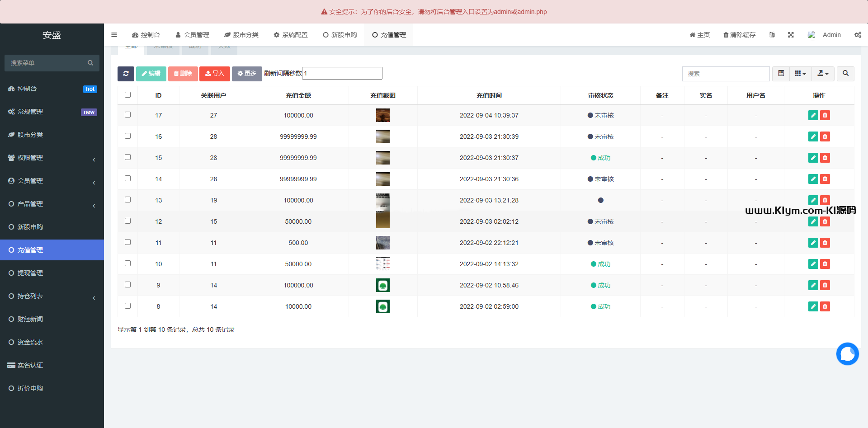Click the 清除缓存 link in header

click(x=739, y=35)
